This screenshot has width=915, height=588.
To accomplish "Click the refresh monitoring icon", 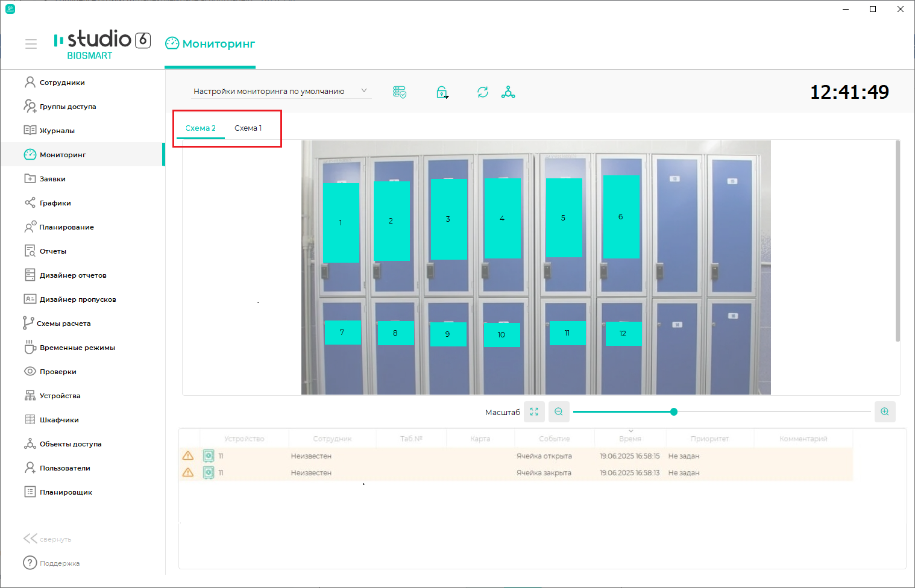I will pyautogui.click(x=483, y=92).
